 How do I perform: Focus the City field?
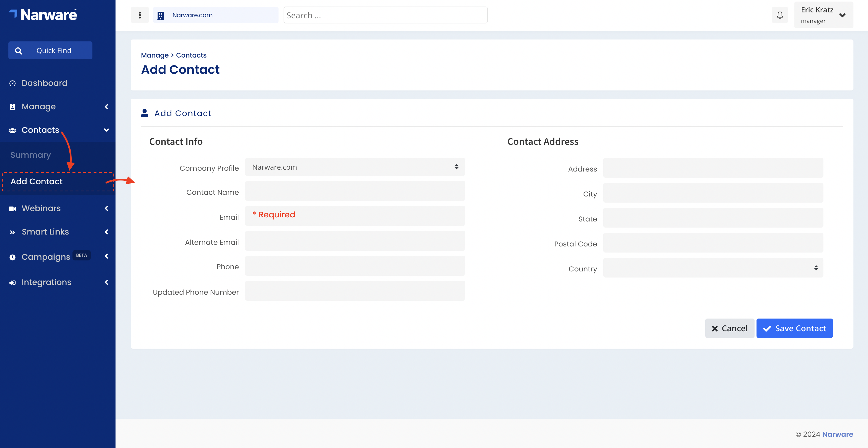713,193
